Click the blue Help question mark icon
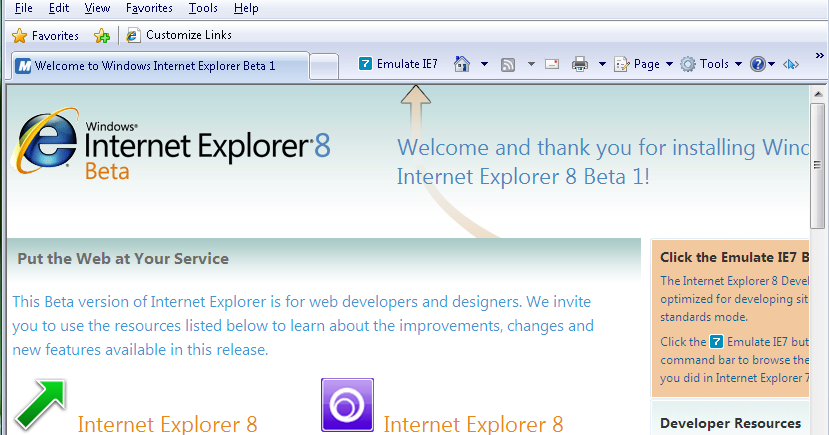Screen dimensions: 829x435 click(x=758, y=64)
